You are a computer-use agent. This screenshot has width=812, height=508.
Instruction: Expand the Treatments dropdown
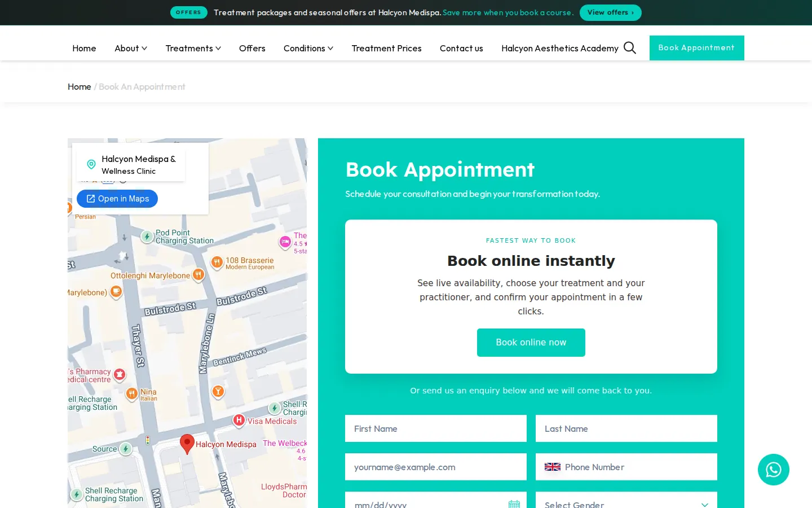pos(193,48)
